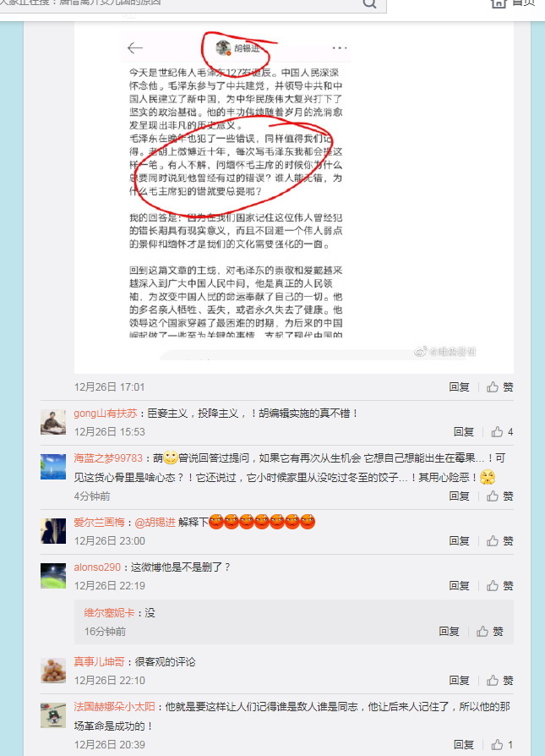This screenshot has height=756, width=545.
Task: Reply to 维尔塞妮卡's nested reply
Action: point(449,631)
